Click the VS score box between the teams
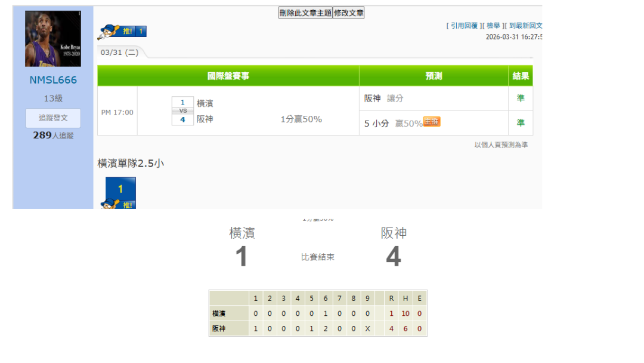Image resolution: width=644 pixels, height=363 pixels. pyautogui.click(x=182, y=111)
